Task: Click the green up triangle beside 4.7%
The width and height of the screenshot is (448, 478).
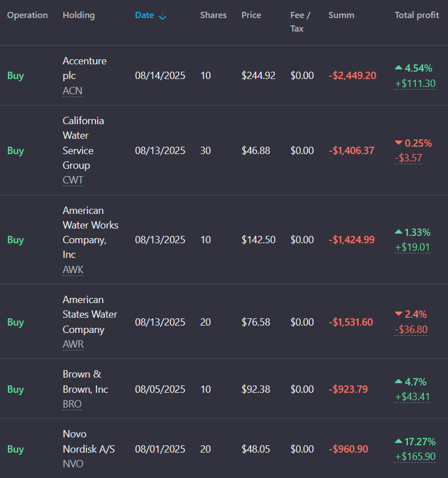Action: tap(398, 381)
